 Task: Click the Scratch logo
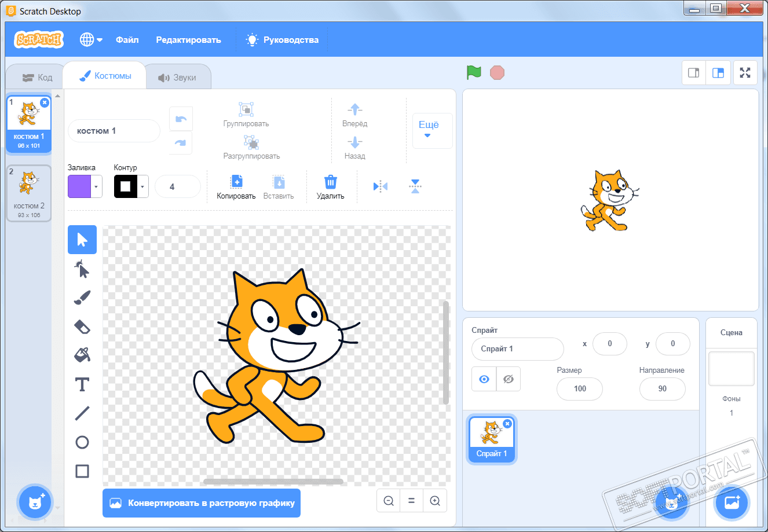tap(39, 39)
